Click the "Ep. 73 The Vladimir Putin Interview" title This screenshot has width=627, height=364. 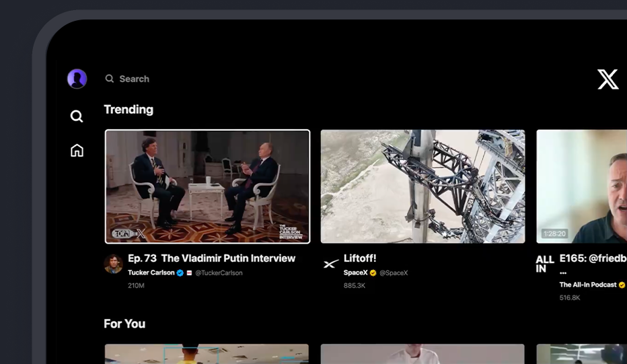[x=211, y=258]
